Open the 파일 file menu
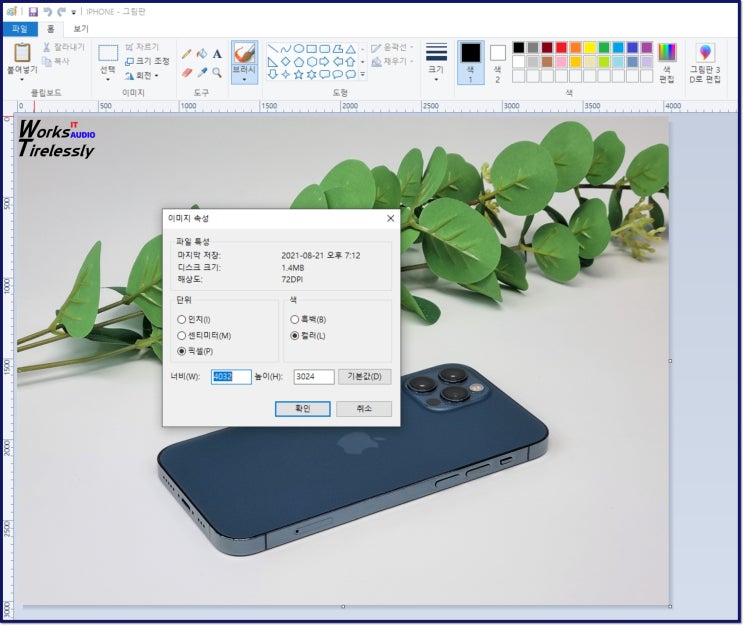 pos(20,29)
